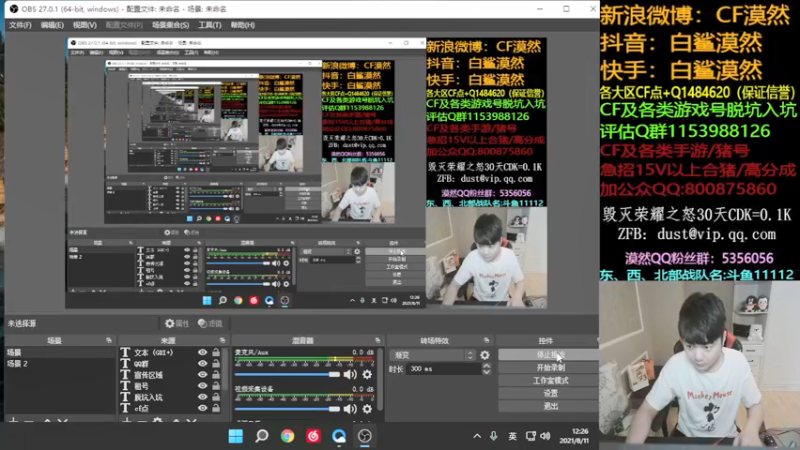Click the text icon of cf点 source
Viewport: 800px width, 450px height.
point(125,408)
